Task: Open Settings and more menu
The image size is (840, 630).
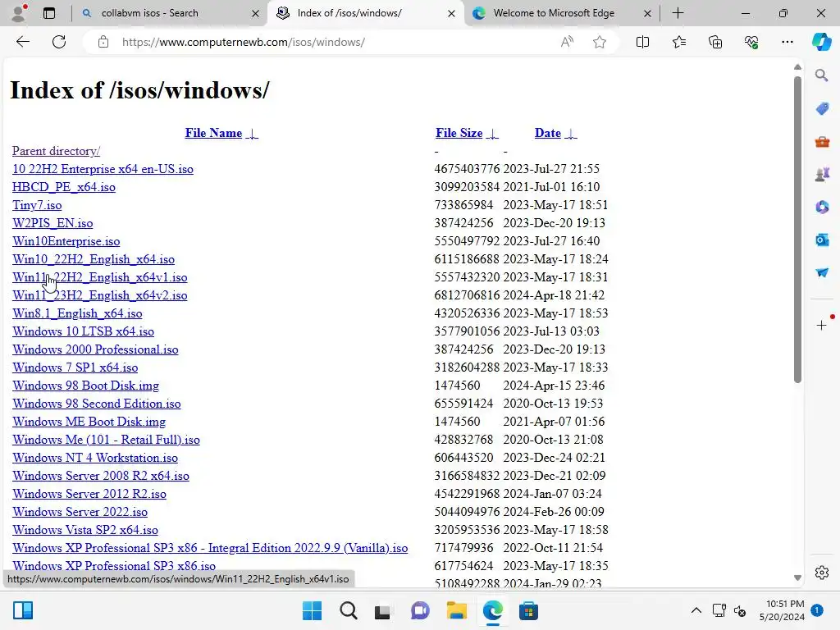Action: coord(787,42)
